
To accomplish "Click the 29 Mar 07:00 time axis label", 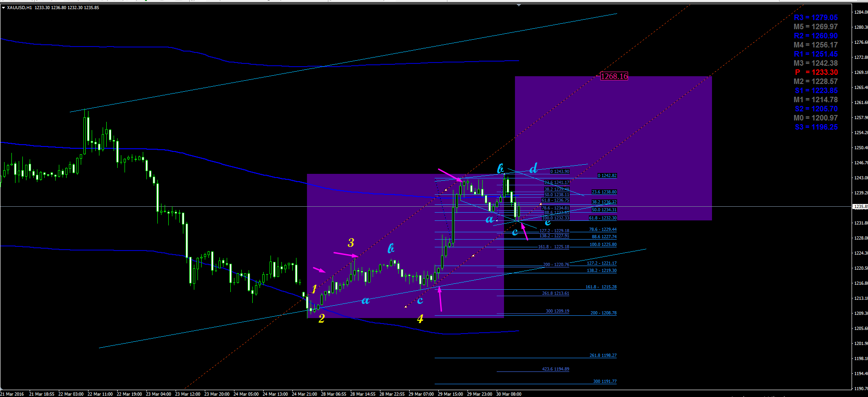I will tap(421, 394).
